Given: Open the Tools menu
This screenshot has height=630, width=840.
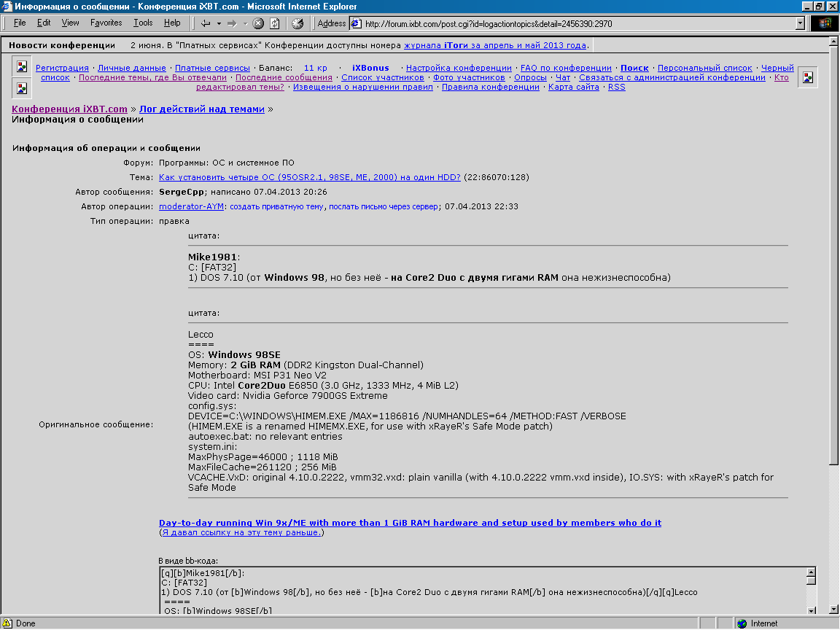Looking at the screenshot, I should (143, 23).
